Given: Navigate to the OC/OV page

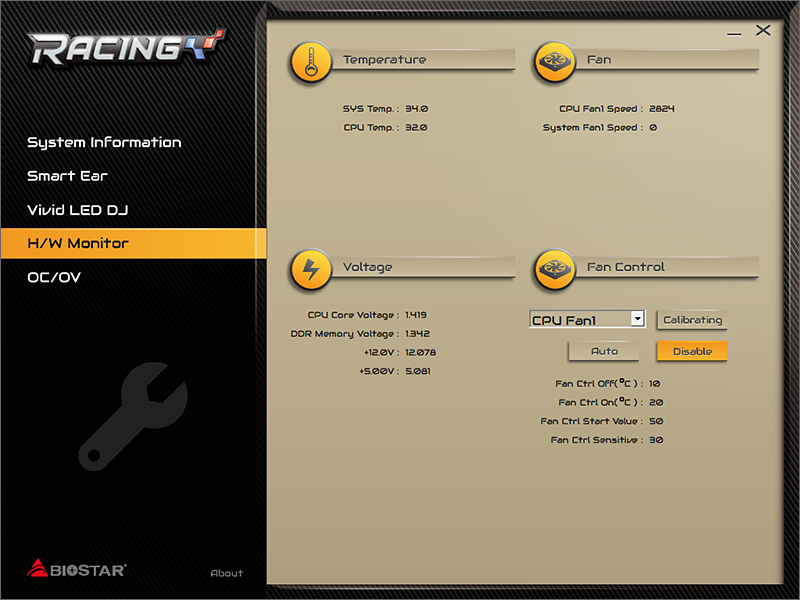Looking at the screenshot, I should [54, 277].
